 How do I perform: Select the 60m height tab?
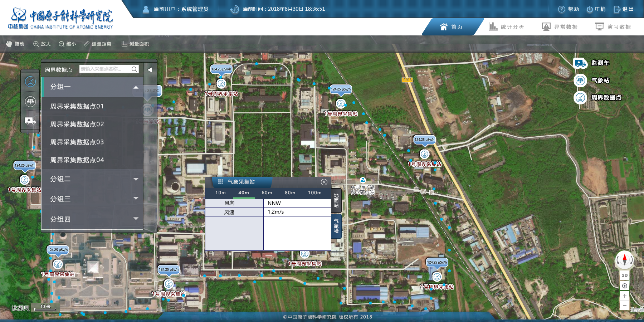coord(267,192)
